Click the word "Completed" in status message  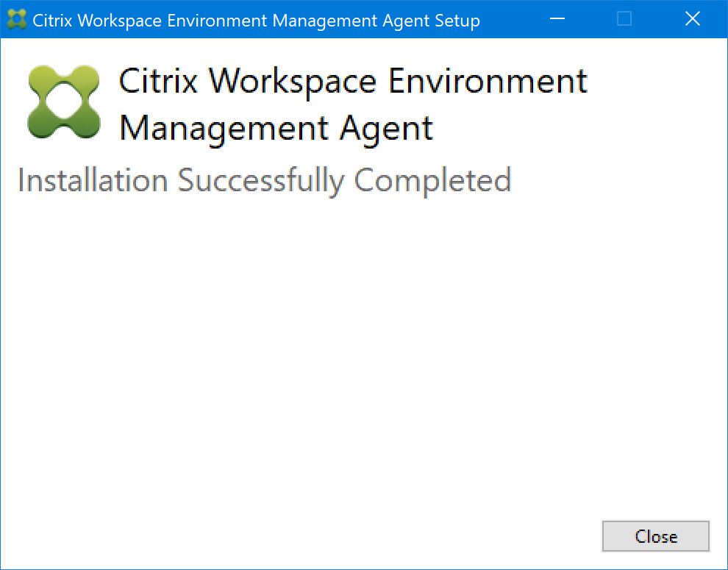pos(432,181)
